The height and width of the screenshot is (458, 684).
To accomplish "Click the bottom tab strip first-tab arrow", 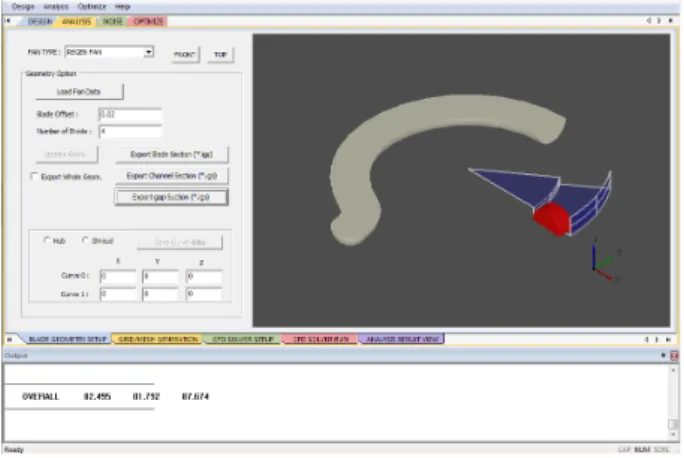I will 9,339.
